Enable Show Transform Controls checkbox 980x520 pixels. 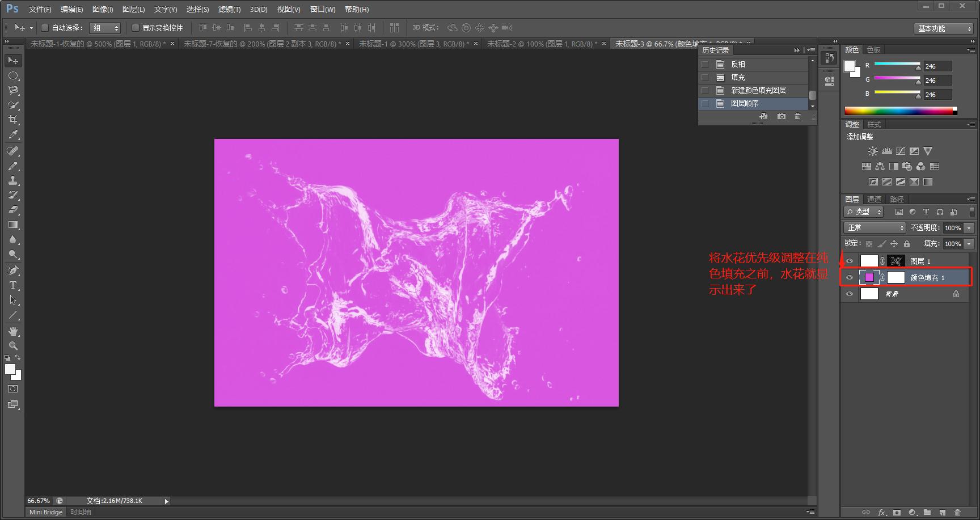[136, 28]
